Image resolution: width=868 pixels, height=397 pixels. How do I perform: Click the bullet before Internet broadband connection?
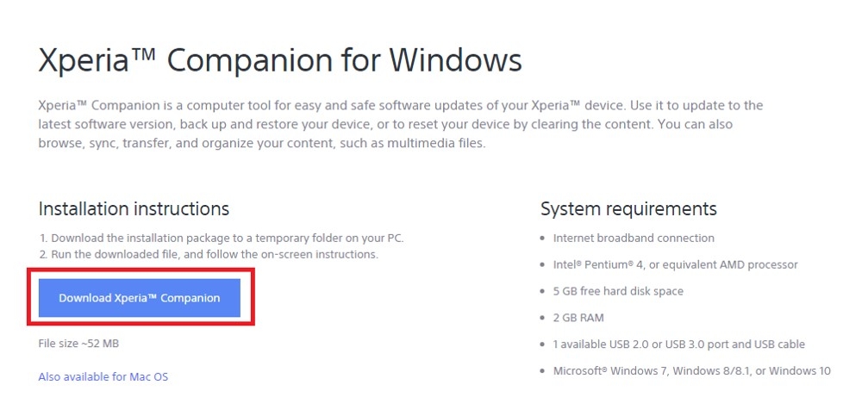tap(543, 239)
